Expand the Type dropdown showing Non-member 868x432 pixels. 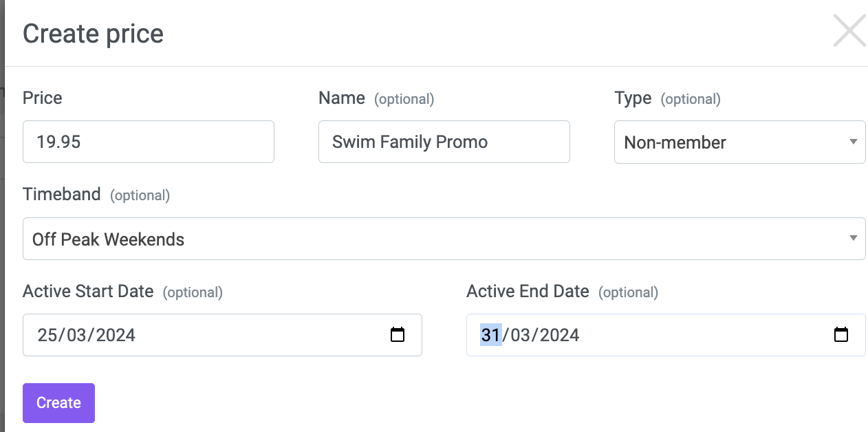[x=739, y=142]
